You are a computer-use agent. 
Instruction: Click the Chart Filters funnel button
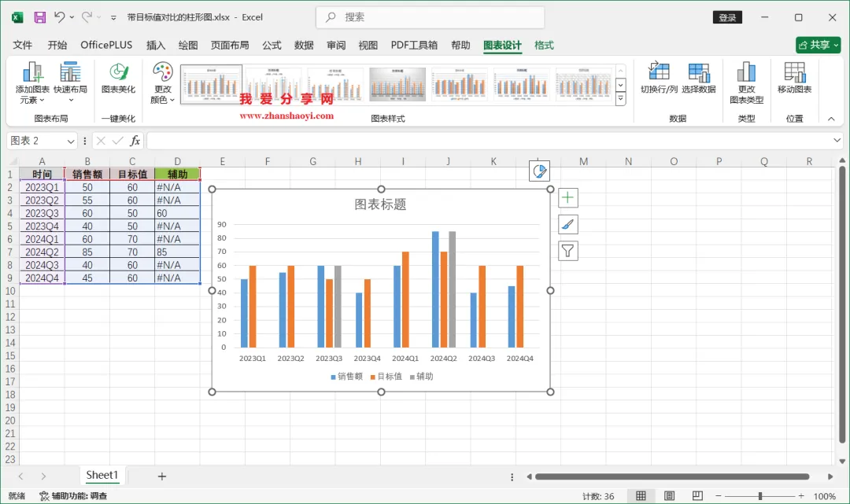click(567, 251)
